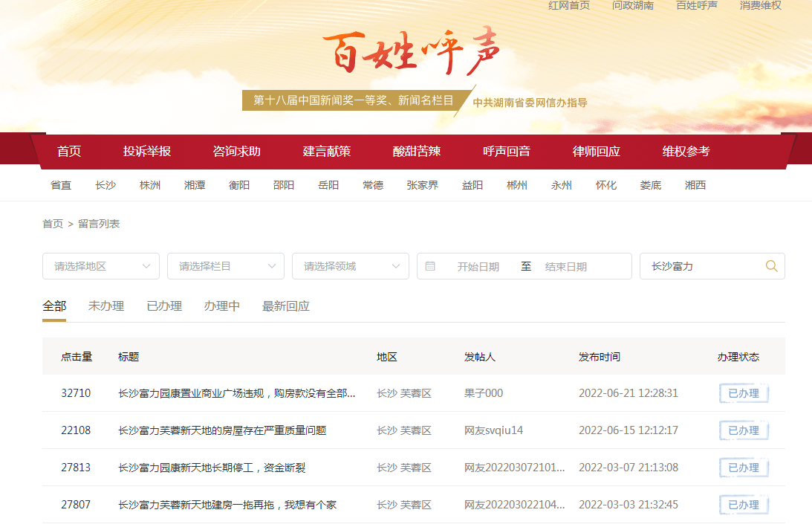Expand the 请选择领域 selector
This screenshot has height=530, width=812.
click(x=350, y=265)
